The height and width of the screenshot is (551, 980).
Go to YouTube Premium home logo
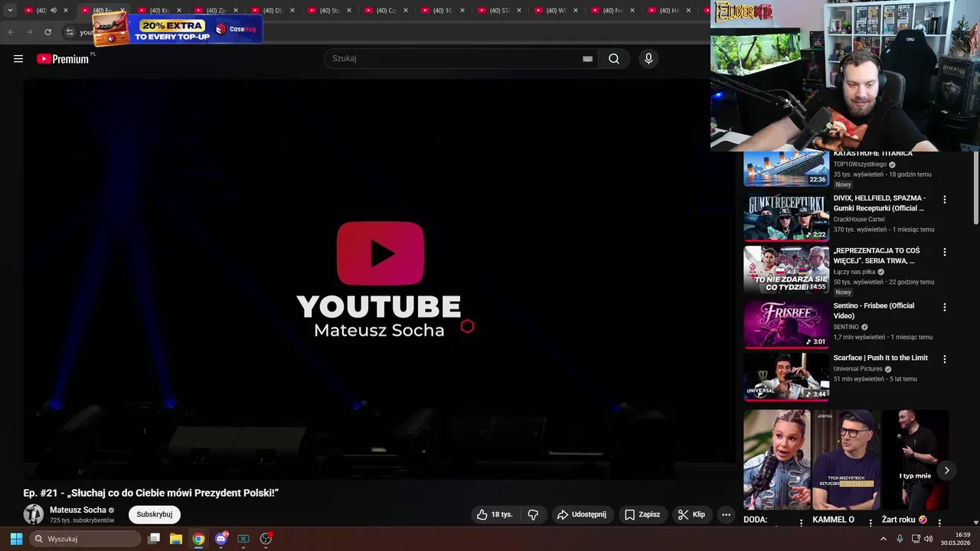63,59
